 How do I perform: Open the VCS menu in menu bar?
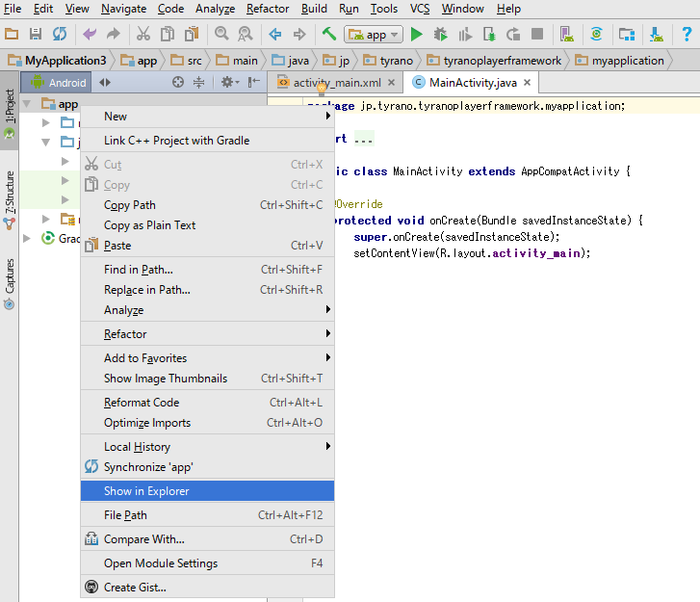[420, 9]
